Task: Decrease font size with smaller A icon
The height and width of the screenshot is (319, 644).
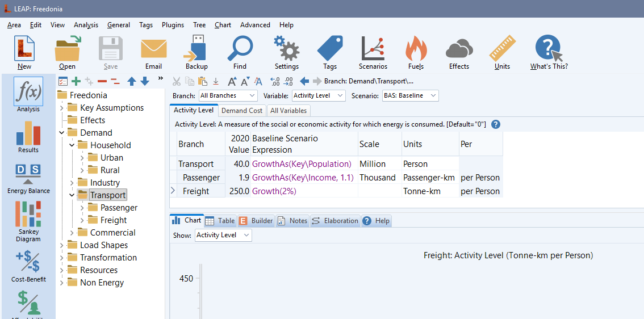Action: coord(245,81)
